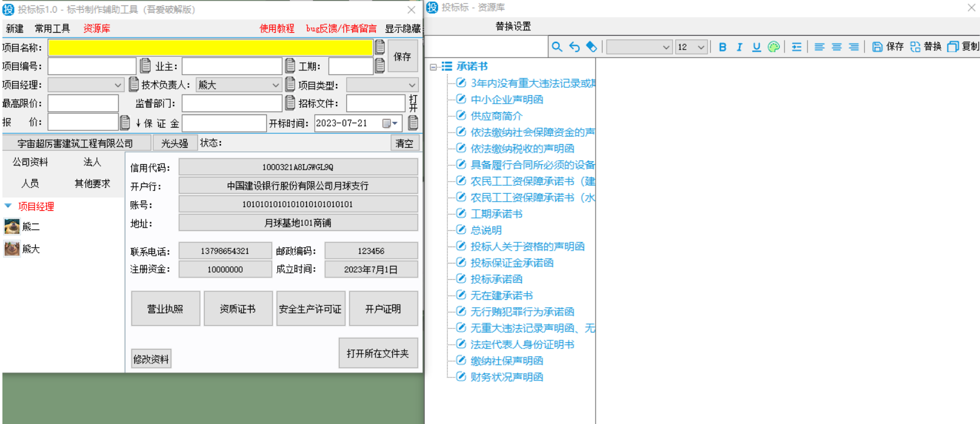Open the 项目经理 dropdown
The height and width of the screenshot is (424, 980).
[x=117, y=85]
